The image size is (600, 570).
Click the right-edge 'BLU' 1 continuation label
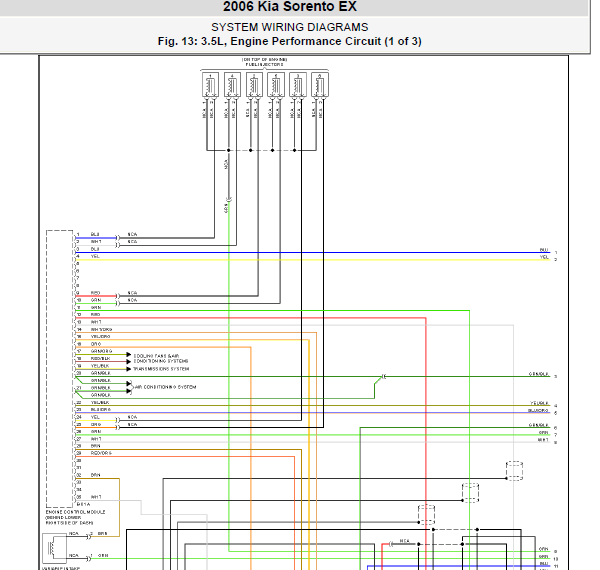[544, 250]
